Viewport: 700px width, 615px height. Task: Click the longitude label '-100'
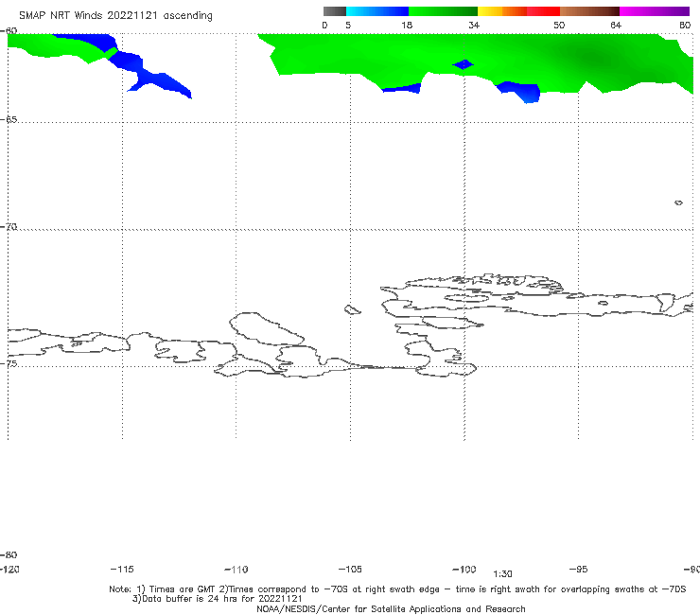[464, 569]
